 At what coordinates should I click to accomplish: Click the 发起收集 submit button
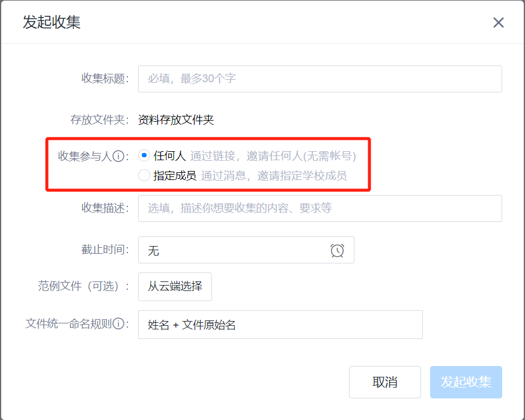tap(466, 382)
